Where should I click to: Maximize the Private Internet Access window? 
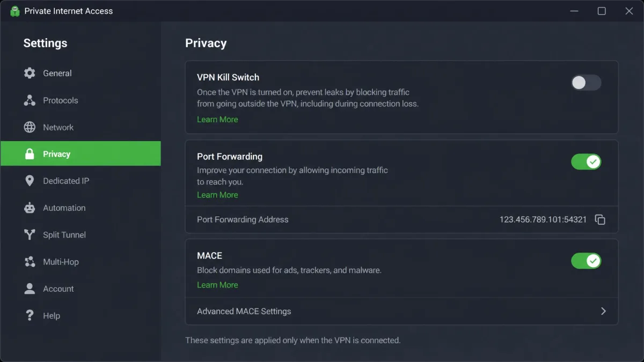click(602, 11)
